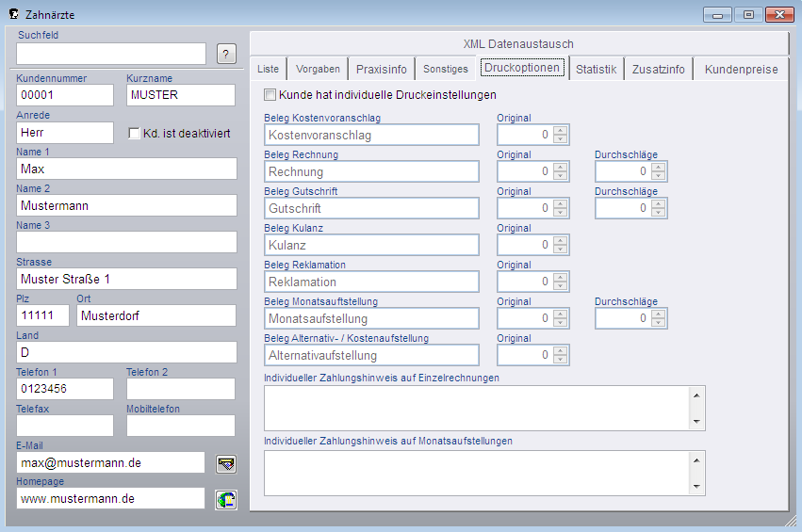
Task: Click the empty Telefon 2 field
Action: [x=181, y=389]
